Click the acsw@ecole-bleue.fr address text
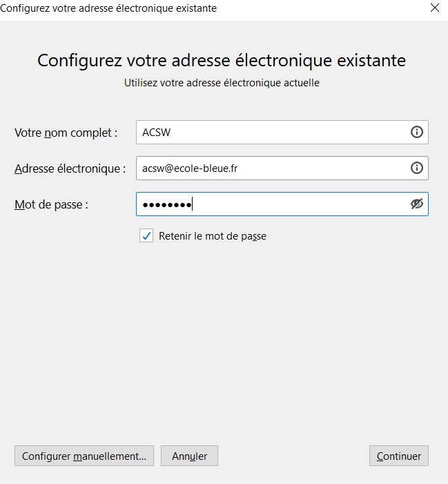 pyautogui.click(x=190, y=168)
